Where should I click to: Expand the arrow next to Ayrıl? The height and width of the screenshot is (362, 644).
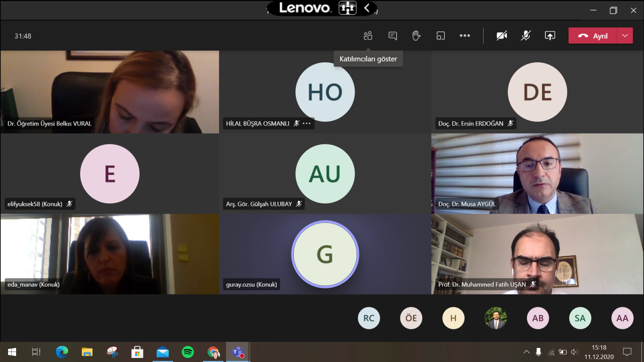tap(625, 36)
